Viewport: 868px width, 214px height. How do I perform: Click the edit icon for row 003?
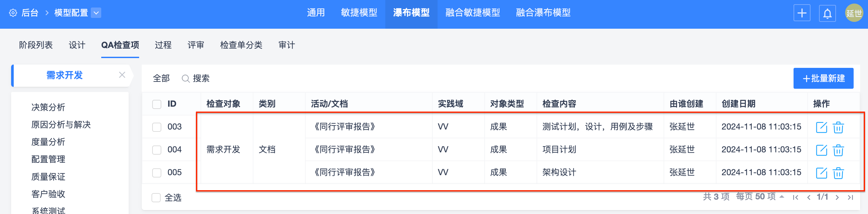(821, 128)
